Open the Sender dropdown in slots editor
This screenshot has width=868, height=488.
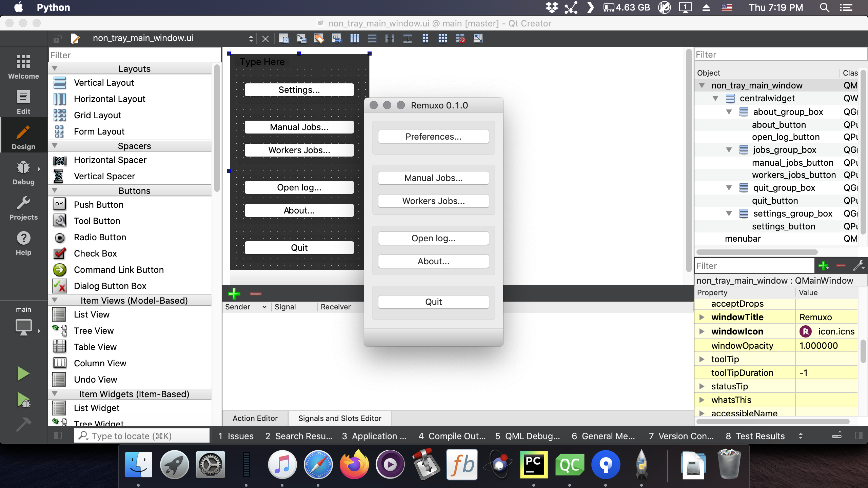[264, 307]
